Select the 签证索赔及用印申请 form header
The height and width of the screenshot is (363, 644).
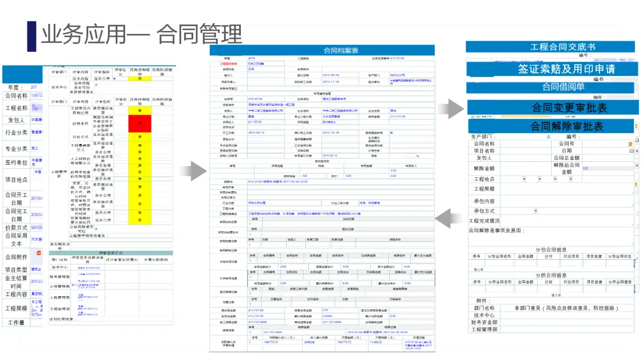coord(552,69)
